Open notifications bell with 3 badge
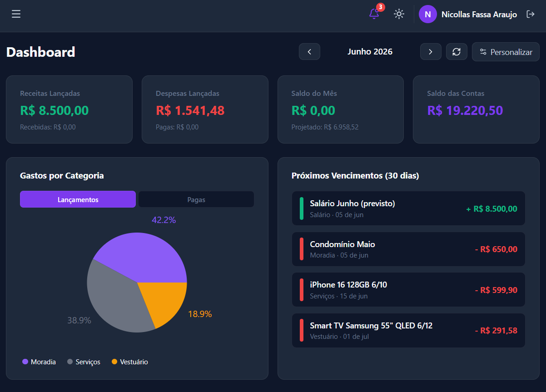546x392 pixels. 374,14
